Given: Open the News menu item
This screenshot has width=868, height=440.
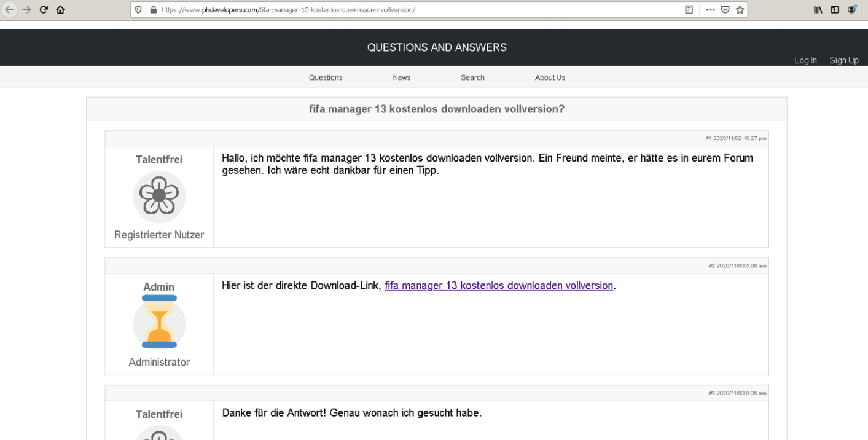Looking at the screenshot, I should click(x=402, y=77).
